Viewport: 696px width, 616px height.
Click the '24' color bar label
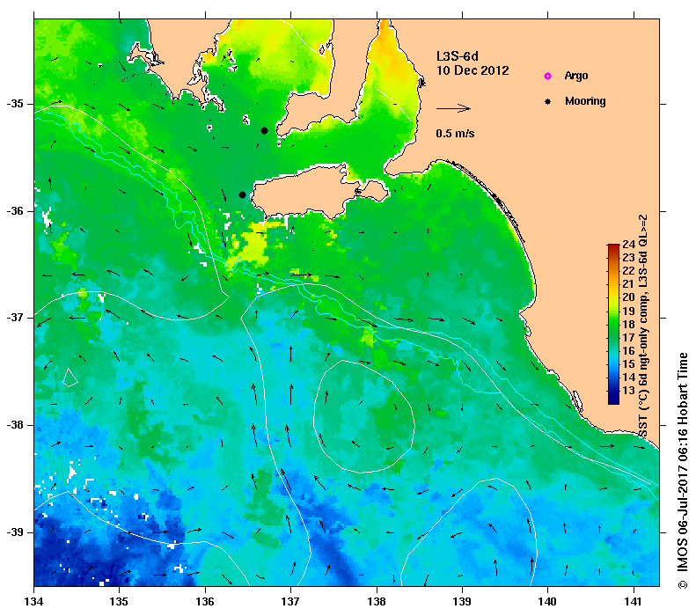coord(628,244)
